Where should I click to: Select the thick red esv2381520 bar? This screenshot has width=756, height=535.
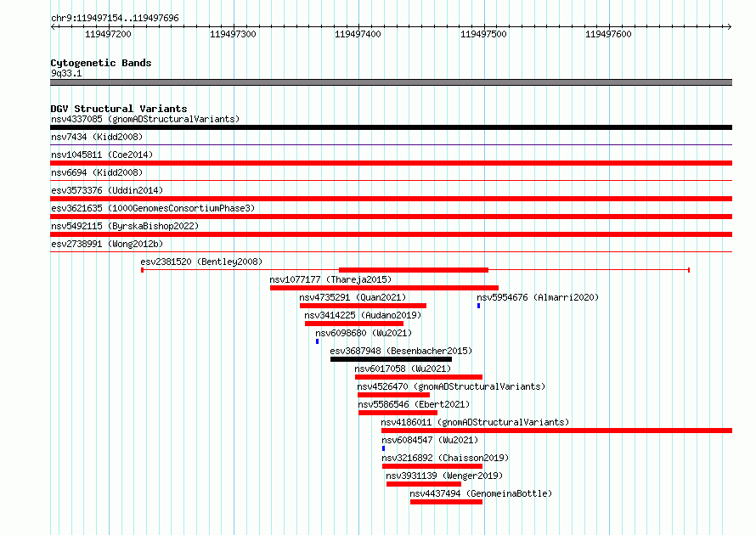click(414, 270)
